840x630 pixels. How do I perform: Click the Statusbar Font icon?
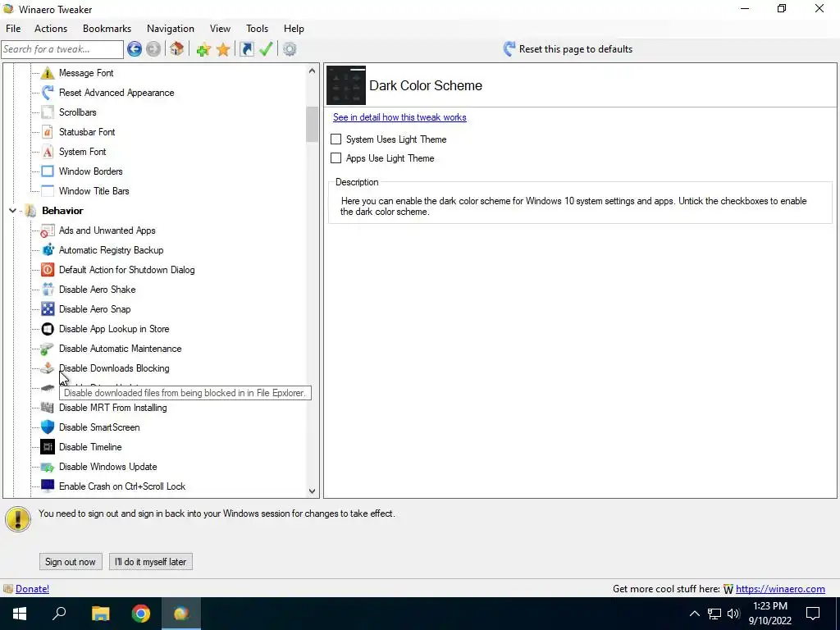(48, 132)
